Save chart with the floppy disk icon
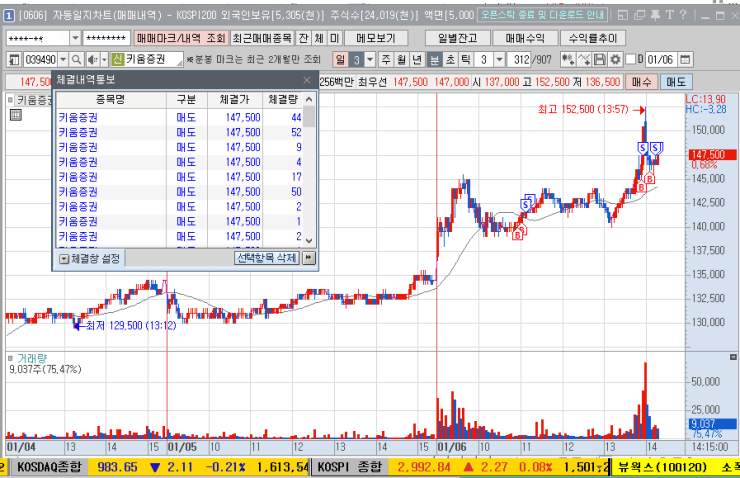The width and height of the screenshot is (740, 478). point(599,59)
